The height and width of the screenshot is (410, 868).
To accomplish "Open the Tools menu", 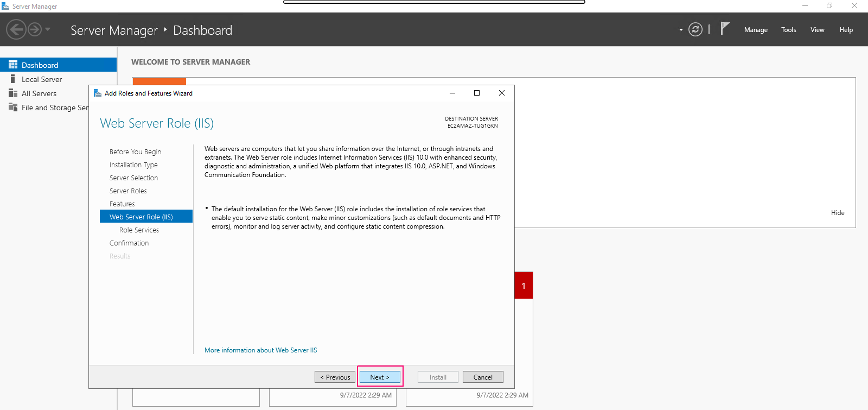I will point(789,30).
